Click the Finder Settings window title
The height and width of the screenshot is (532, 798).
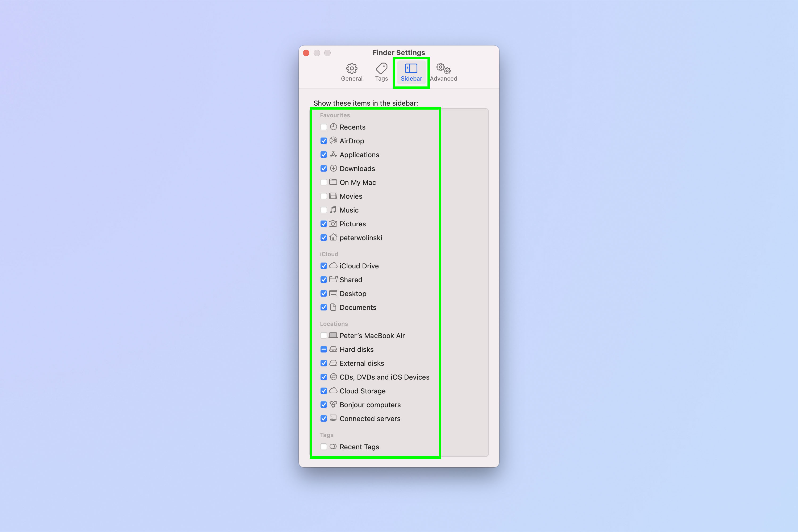click(x=399, y=53)
